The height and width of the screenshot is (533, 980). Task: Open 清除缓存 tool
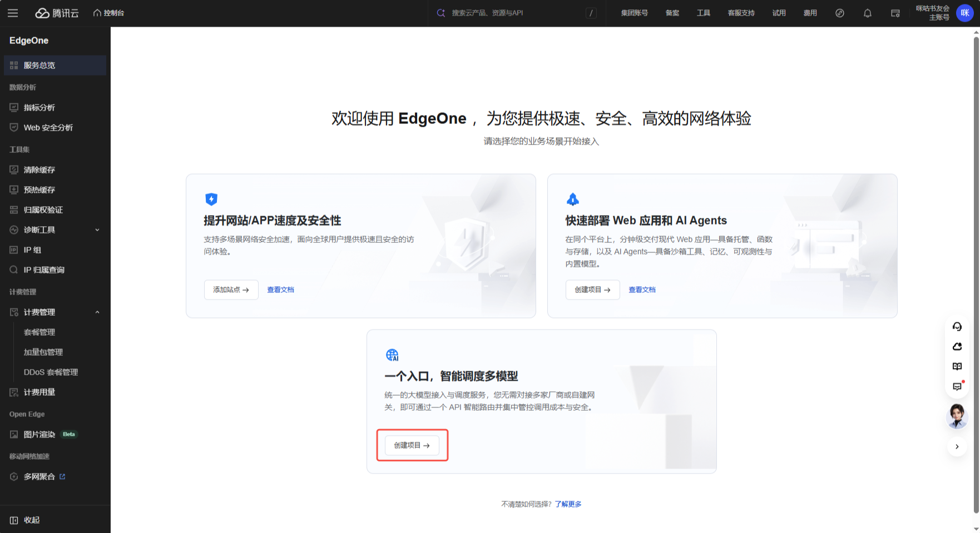[55, 170]
